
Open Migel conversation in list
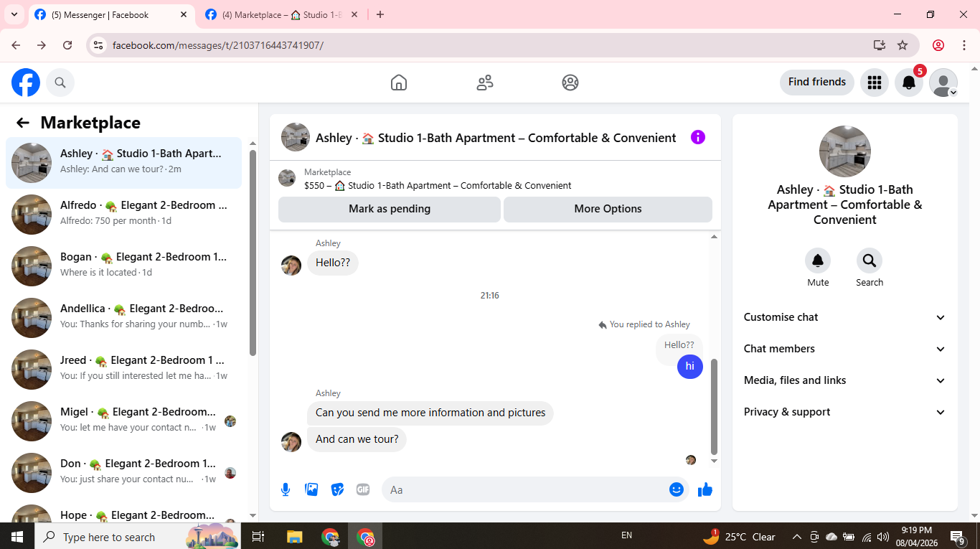123,421
